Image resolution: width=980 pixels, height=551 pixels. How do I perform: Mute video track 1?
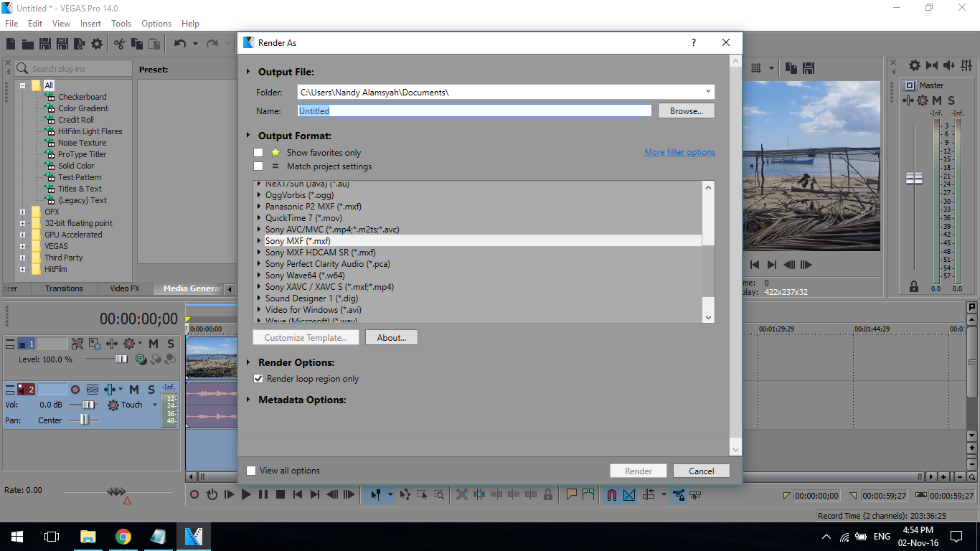click(154, 344)
